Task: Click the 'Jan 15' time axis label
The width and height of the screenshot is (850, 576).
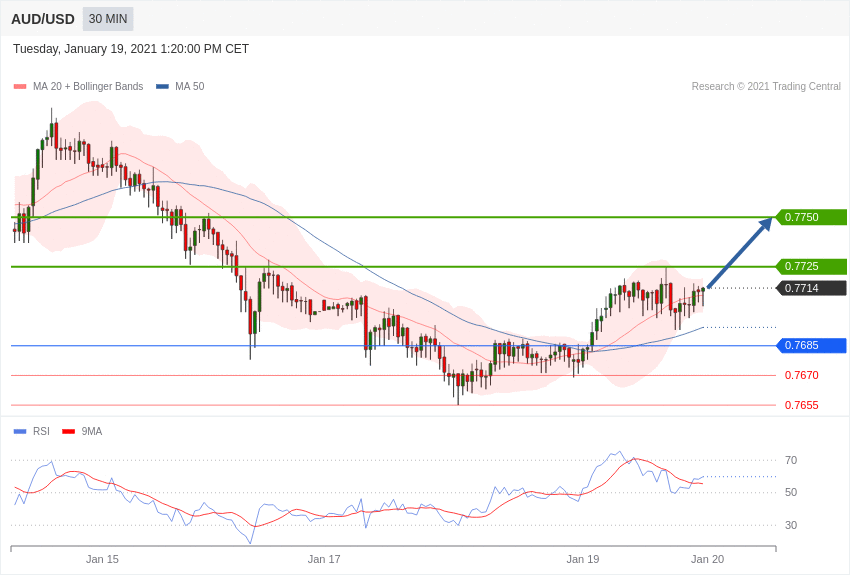Action: (102, 559)
